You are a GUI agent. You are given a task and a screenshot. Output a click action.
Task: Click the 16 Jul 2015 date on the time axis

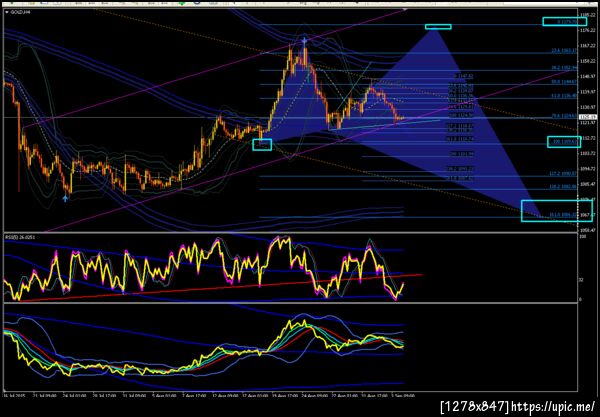tap(14, 396)
